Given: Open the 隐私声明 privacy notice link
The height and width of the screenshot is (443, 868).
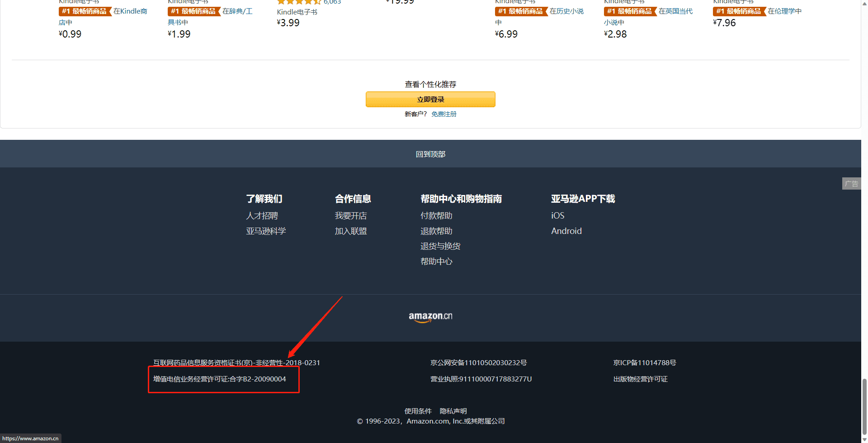Looking at the screenshot, I should click(453, 411).
